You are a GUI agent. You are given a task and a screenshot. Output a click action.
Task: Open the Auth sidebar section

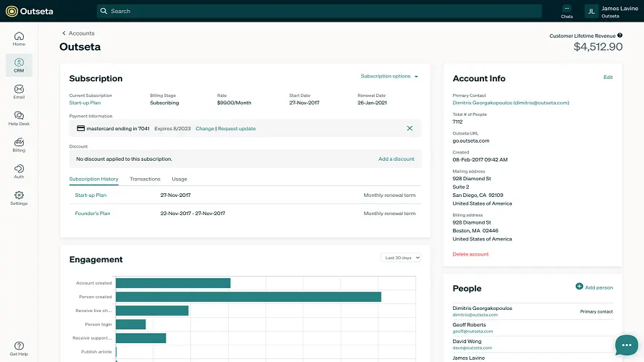19,172
